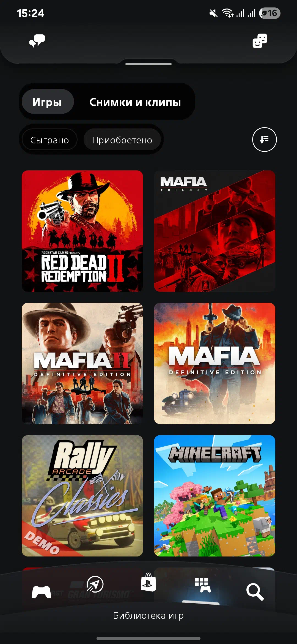297x644 pixels.
Task: Open Red Dead Redemption II game tile
Action: tap(82, 231)
